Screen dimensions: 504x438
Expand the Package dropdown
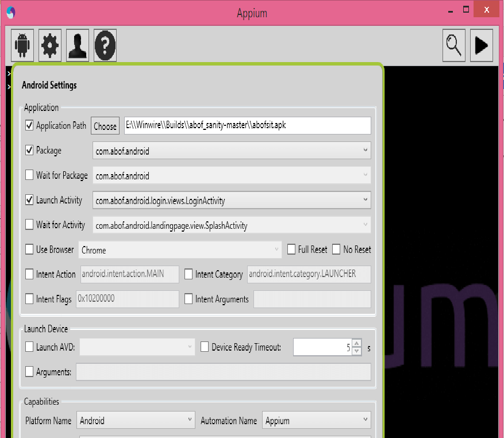click(x=232, y=150)
